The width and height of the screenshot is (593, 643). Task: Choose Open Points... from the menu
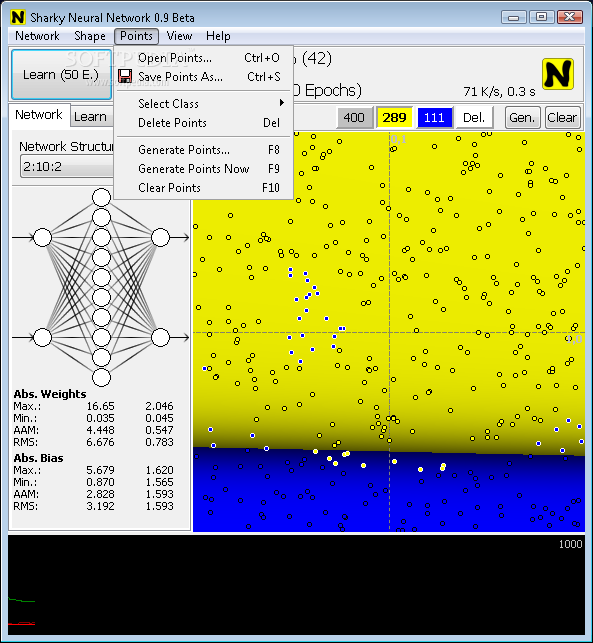point(203,58)
